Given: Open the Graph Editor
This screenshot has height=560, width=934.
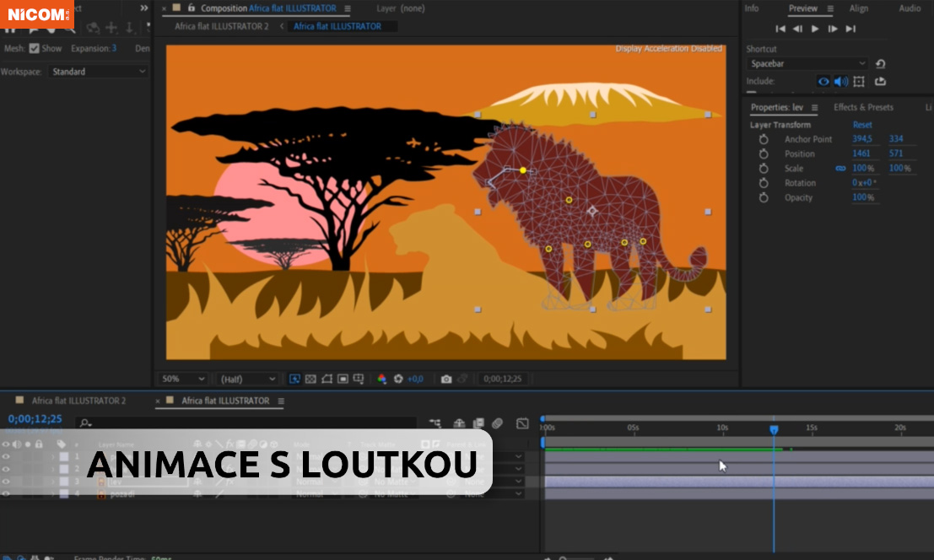Looking at the screenshot, I should 522,423.
